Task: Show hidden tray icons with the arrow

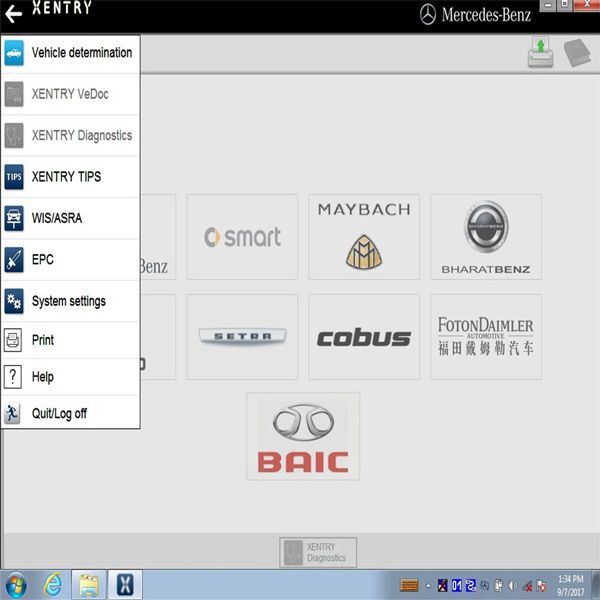Action: point(428,586)
